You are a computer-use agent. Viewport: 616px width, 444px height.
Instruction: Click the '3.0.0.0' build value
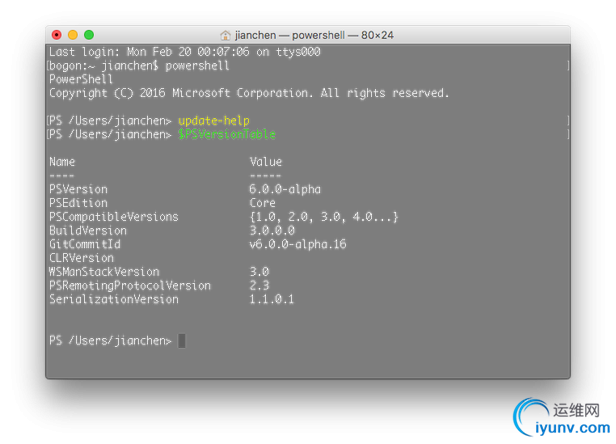(272, 231)
